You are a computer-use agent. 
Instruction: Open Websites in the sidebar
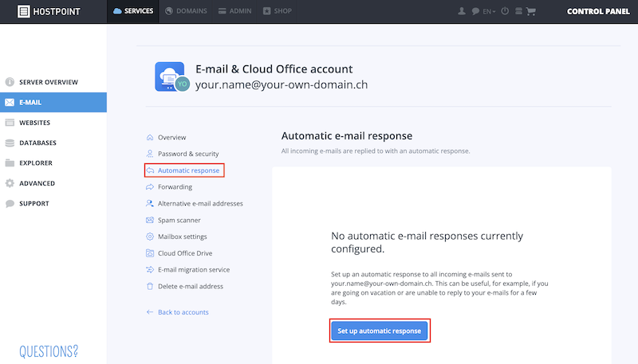click(53, 123)
